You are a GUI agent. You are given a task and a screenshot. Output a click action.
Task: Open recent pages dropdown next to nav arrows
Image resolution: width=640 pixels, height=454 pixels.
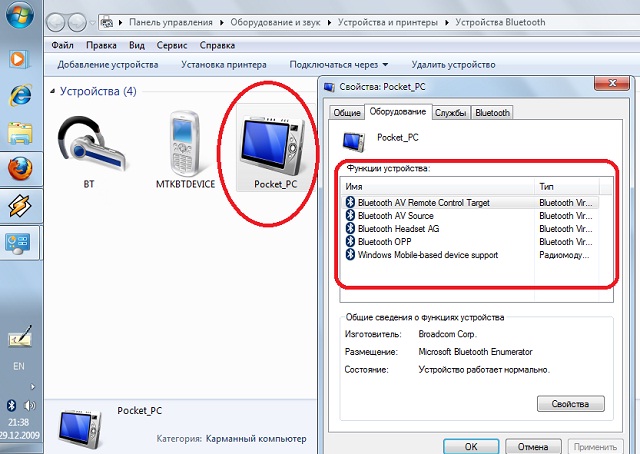click(x=93, y=22)
